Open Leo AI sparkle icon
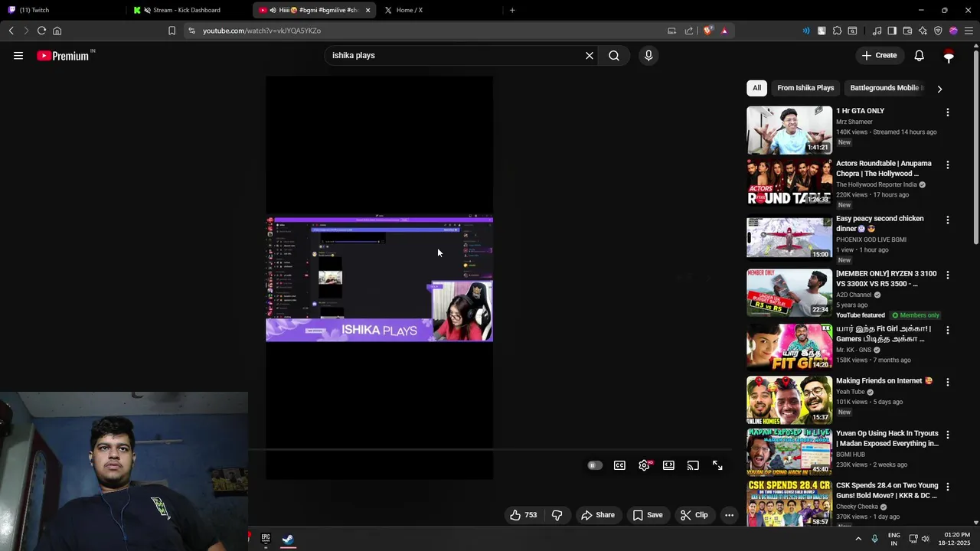 coord(923,31)
